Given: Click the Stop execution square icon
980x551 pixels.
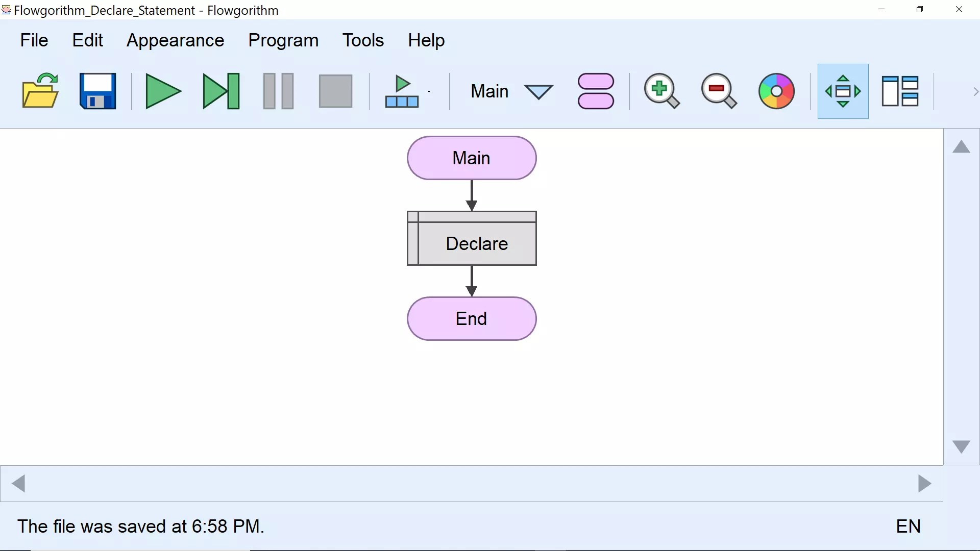Looking at the screenshot, I should click(335, 91).
